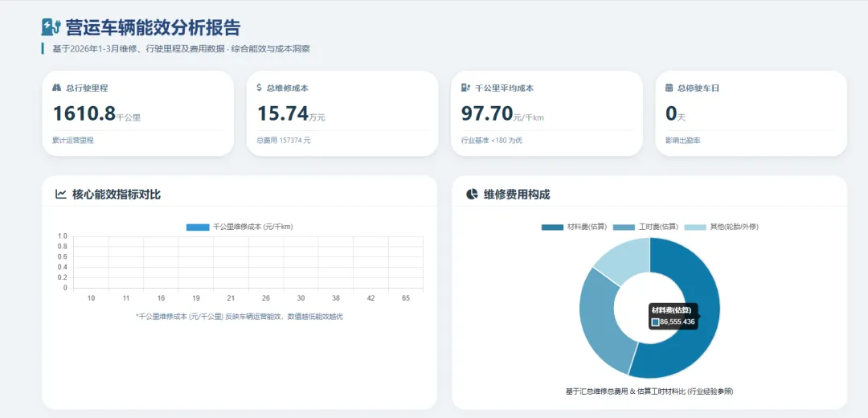Click the fuel pump icon next to 千公里平均成本
This screenshot has height=418, width=868.
465,88
